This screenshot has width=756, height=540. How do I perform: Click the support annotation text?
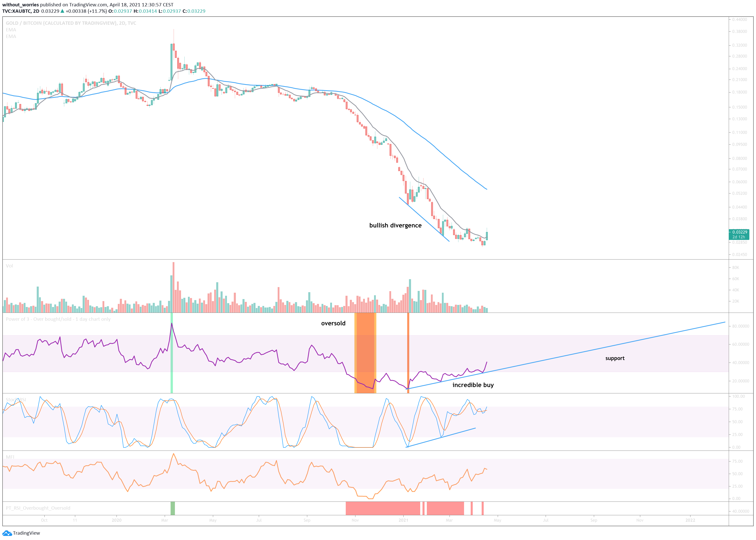click(615, 358)
